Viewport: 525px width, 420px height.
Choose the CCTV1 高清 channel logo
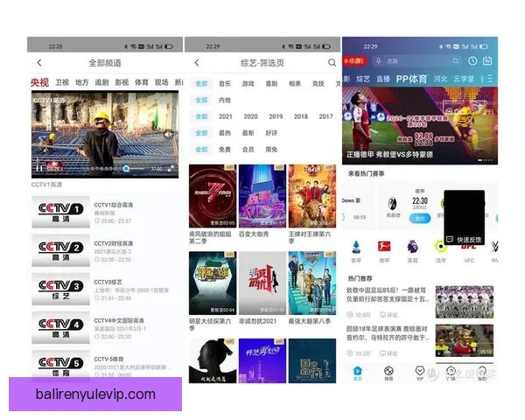60,212
